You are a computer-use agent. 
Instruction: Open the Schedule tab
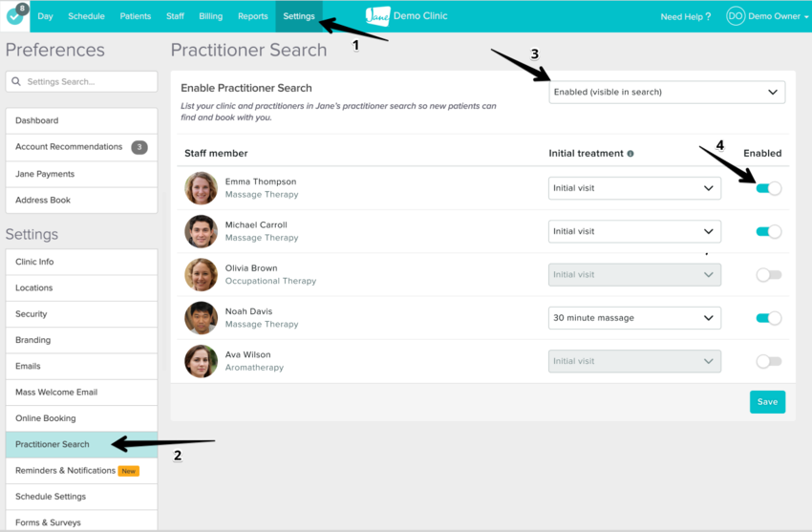(86, 16)
